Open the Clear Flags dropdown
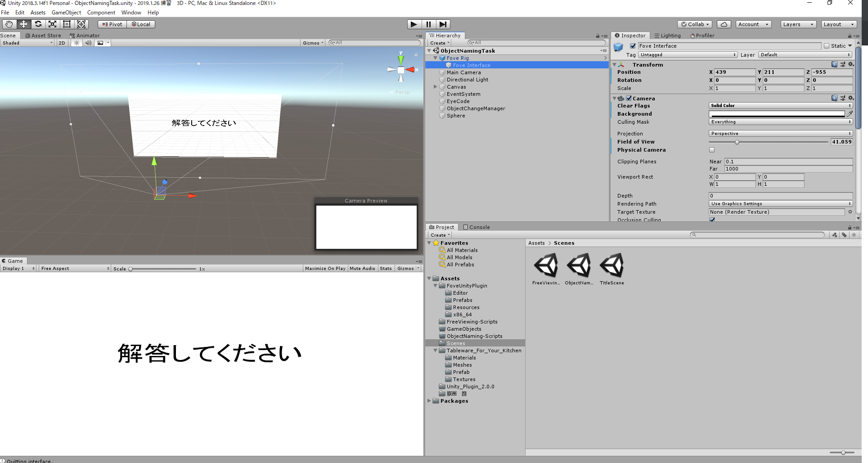The height and width of the screenshot is (463, 868). 780,105
